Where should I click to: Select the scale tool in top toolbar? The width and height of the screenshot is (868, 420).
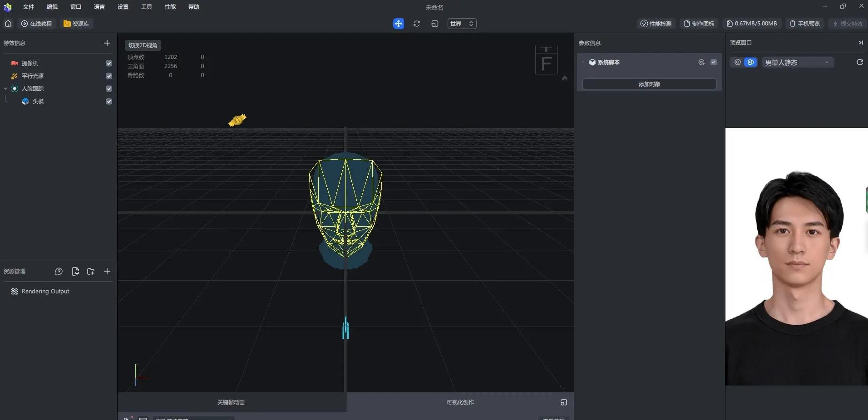434,24
